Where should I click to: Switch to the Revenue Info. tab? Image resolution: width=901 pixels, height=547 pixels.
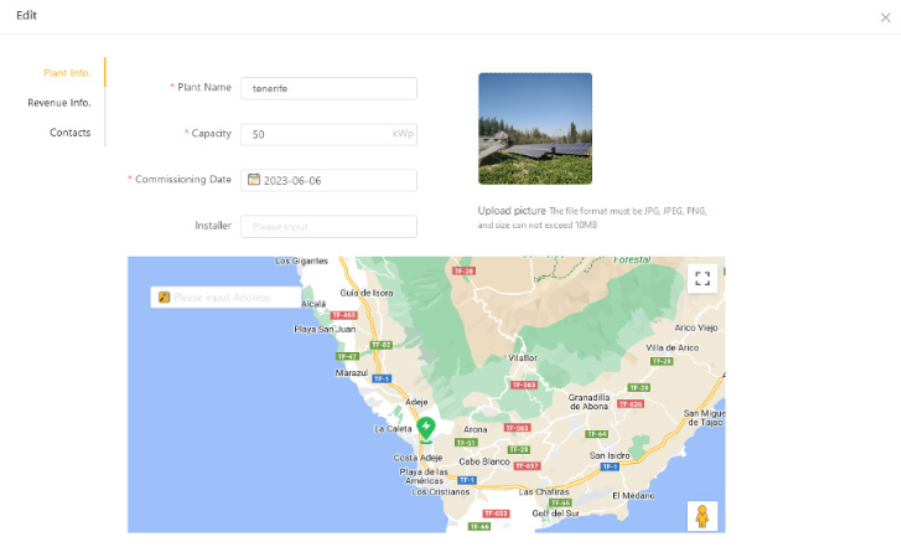[x=59, y=103]
